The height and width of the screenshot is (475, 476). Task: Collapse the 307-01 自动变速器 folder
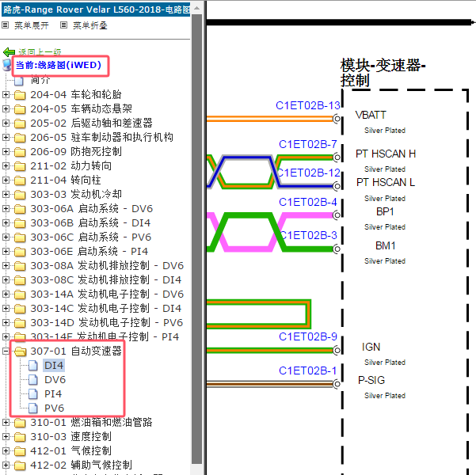point(6,351)
